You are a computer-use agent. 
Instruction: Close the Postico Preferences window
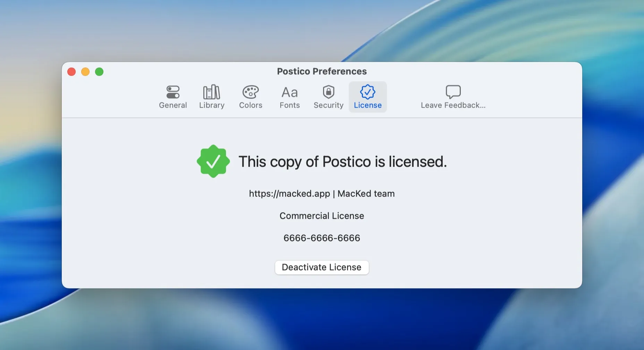(x=71, y=72)
